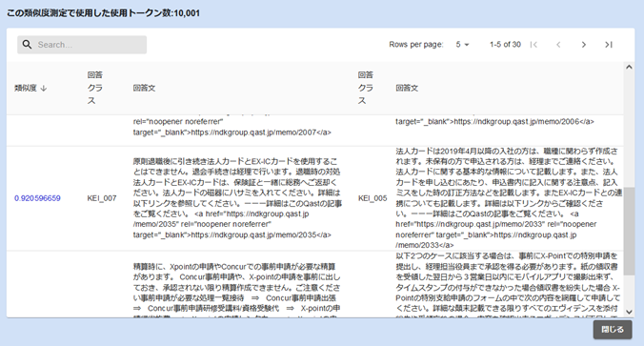Screen dimensions: 644x346
Task: Click the memo/2035 answer text cell
Action: click(237, 198)
